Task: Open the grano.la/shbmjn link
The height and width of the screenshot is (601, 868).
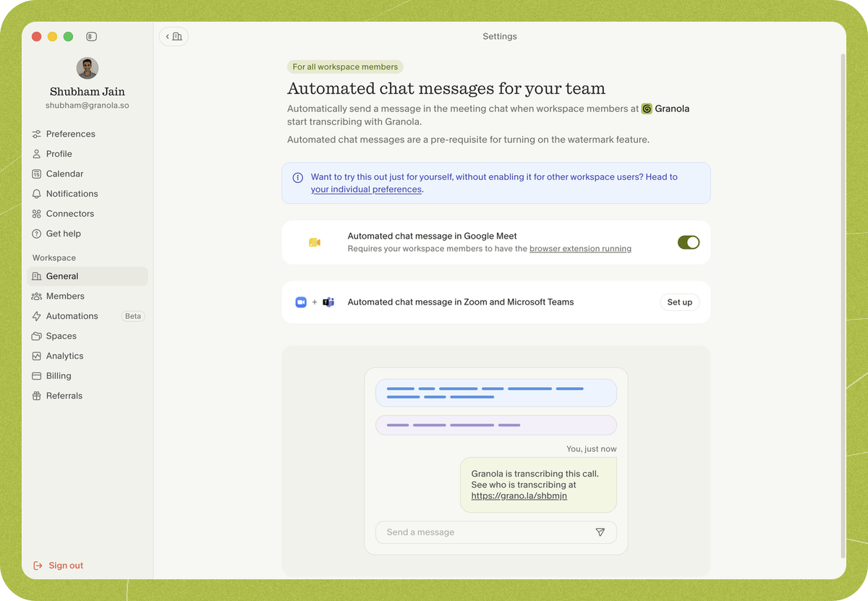Action: click(519, 496)
